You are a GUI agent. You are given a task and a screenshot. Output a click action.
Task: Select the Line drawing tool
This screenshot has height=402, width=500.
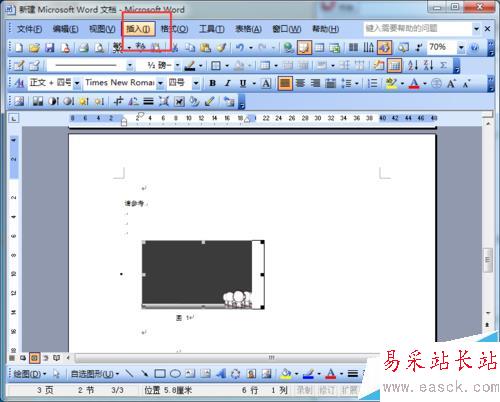tap(129, 374)
